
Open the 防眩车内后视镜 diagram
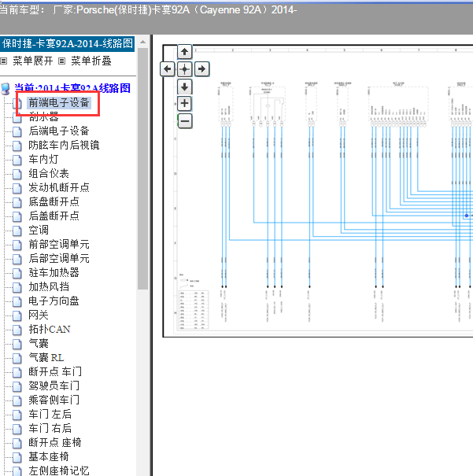pyautogui.click(x=64, y=145)
